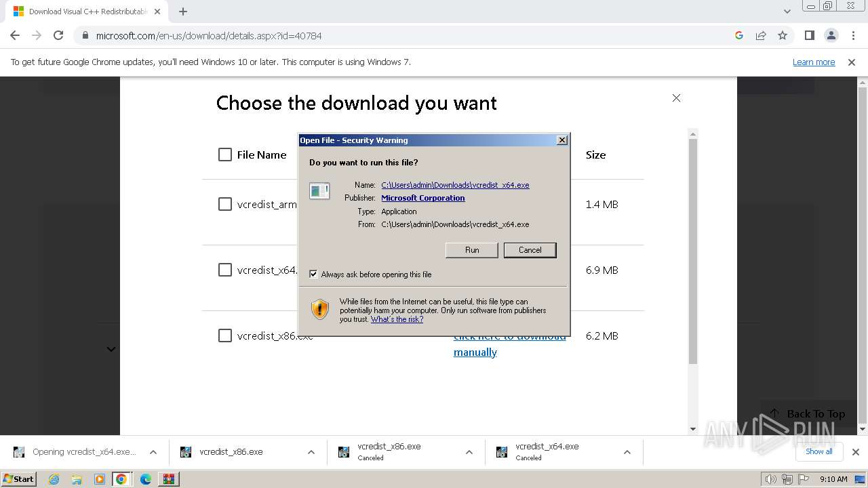Screen dimensions: 868x488
Task: Click the browser Forward arrow
Action: [x=37, y=35]
